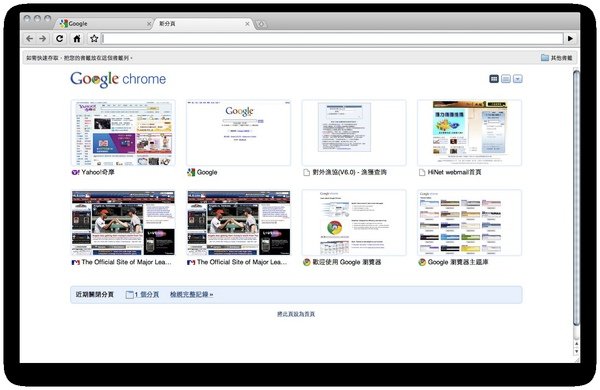The image size is (600, 390).
Task: Open second Major League site thumbnail
Action: pyautogui.click(x=238, y=223)
